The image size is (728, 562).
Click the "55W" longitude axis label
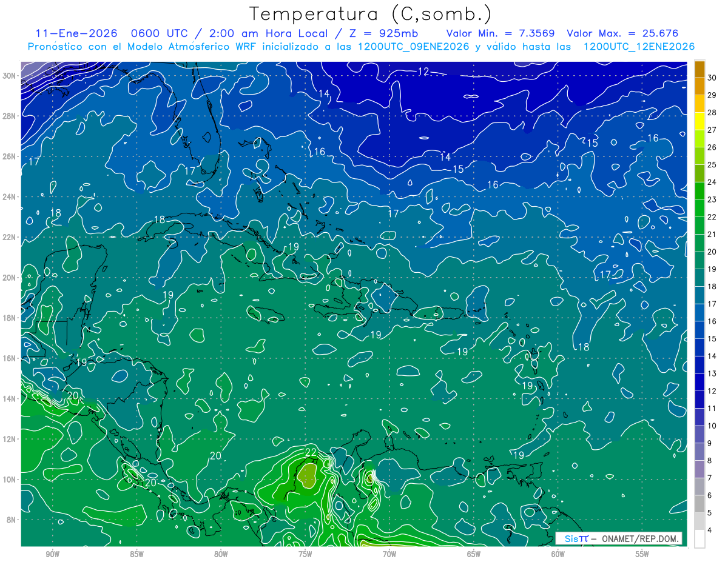click(x=642, y=554)
